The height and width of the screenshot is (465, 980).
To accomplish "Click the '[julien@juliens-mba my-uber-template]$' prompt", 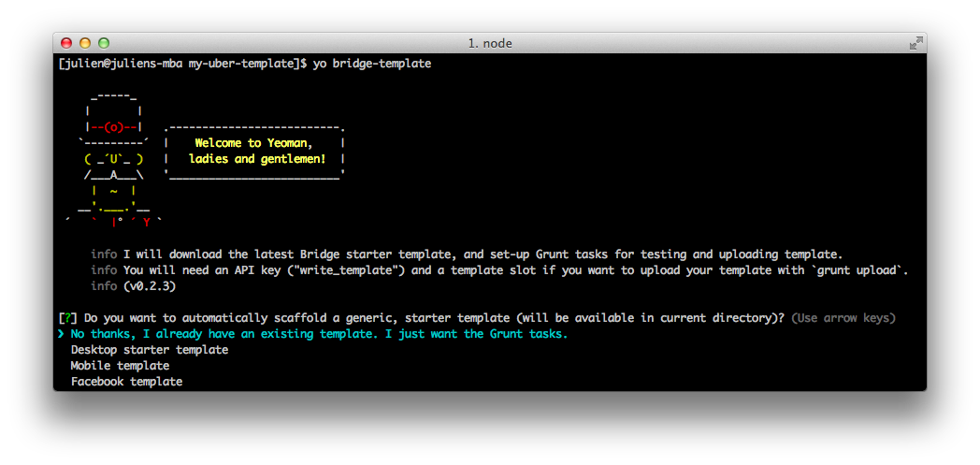I will coord(182,64).
